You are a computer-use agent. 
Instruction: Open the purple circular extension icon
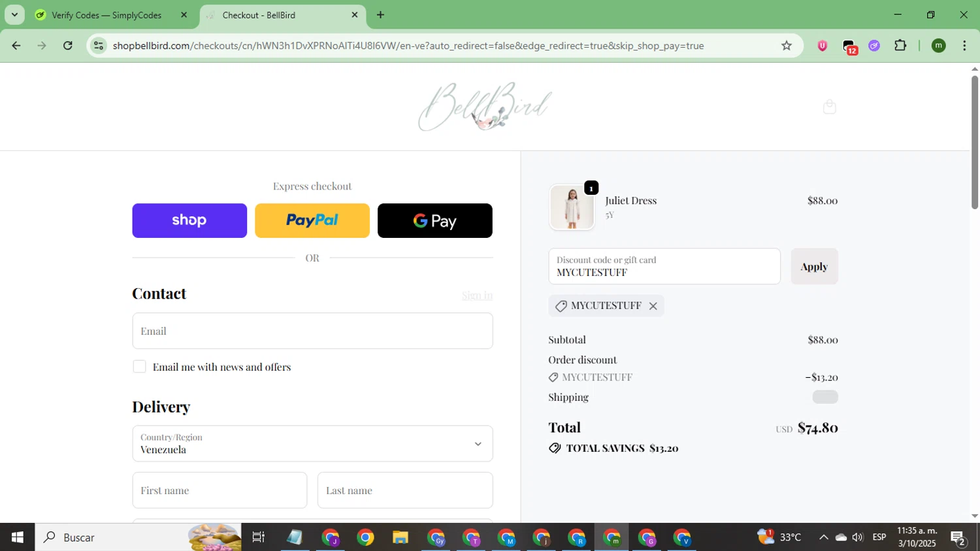point(874,46)
